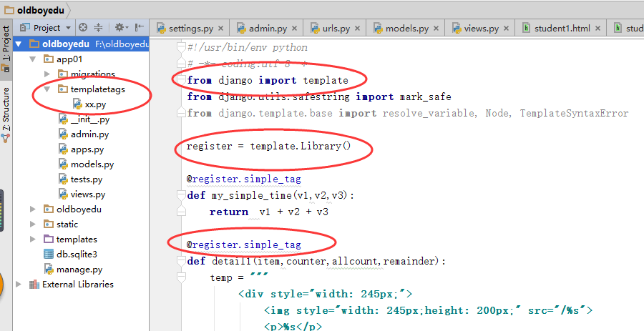
Task: Select the app01 folder in tree
Action: point(69,59)
